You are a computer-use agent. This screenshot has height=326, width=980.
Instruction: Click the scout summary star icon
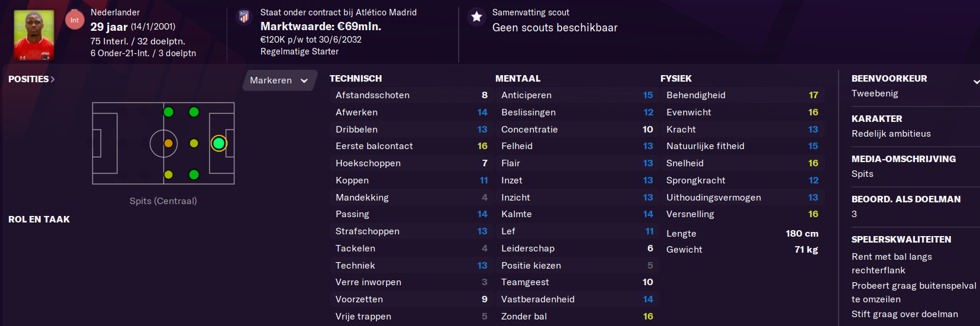[x=476, y=17]
